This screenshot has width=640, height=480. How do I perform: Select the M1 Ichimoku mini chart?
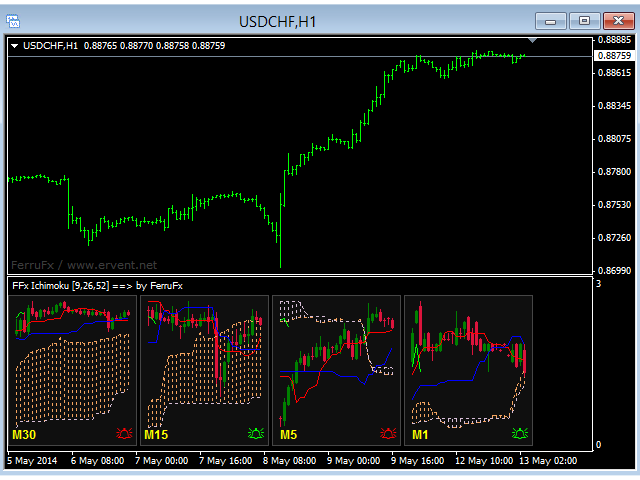coord(468,370)
